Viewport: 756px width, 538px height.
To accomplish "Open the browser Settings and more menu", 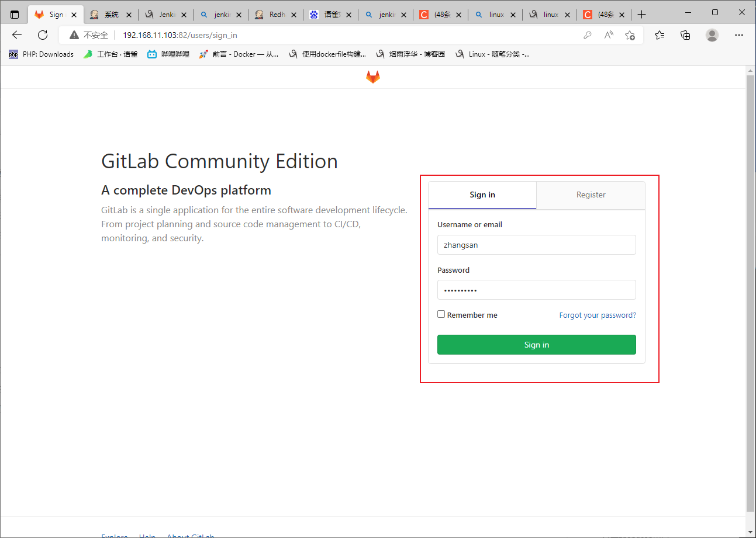I will [739, 35].
